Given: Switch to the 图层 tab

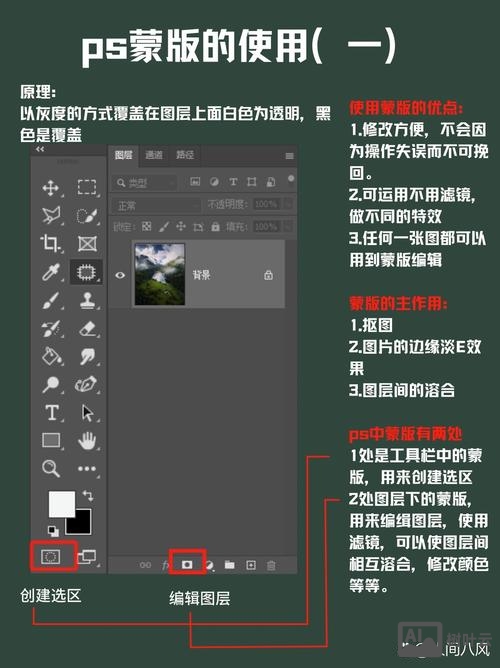Looking at the screenshot, I should tap(124, 155).
